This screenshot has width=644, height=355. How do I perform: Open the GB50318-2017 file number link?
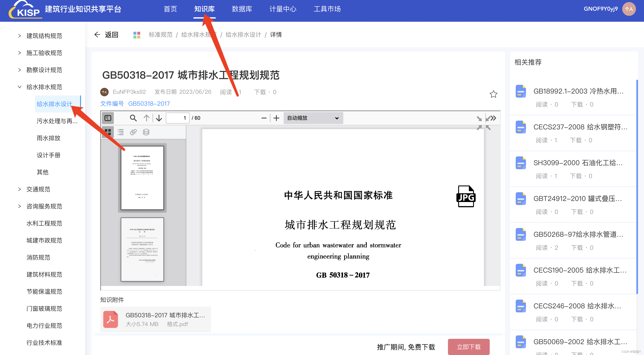[149, 104]
